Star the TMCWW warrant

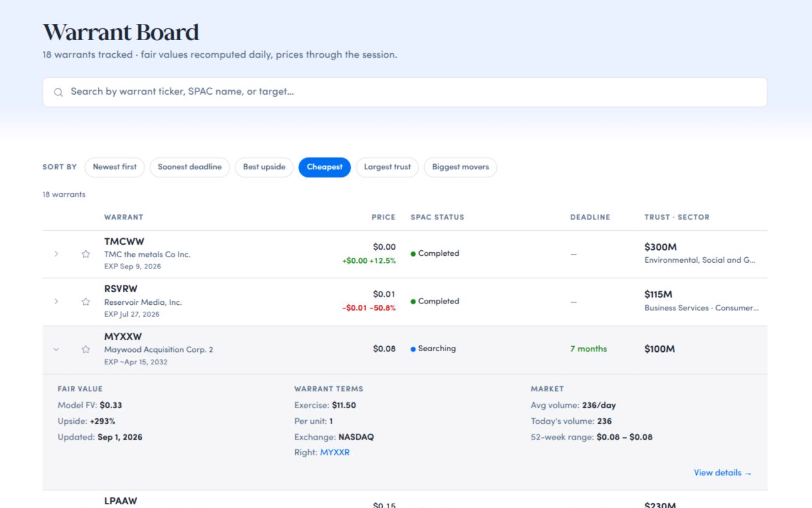[x=86, y=254]
